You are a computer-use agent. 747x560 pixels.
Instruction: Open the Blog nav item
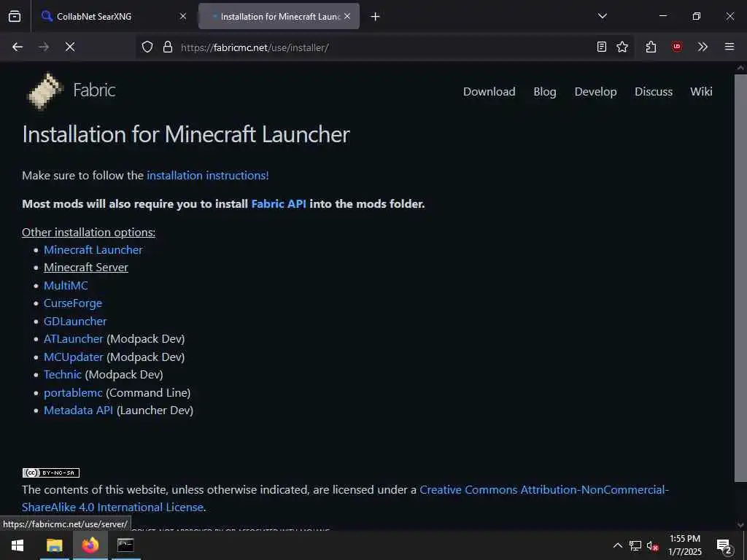click(544, 91)
